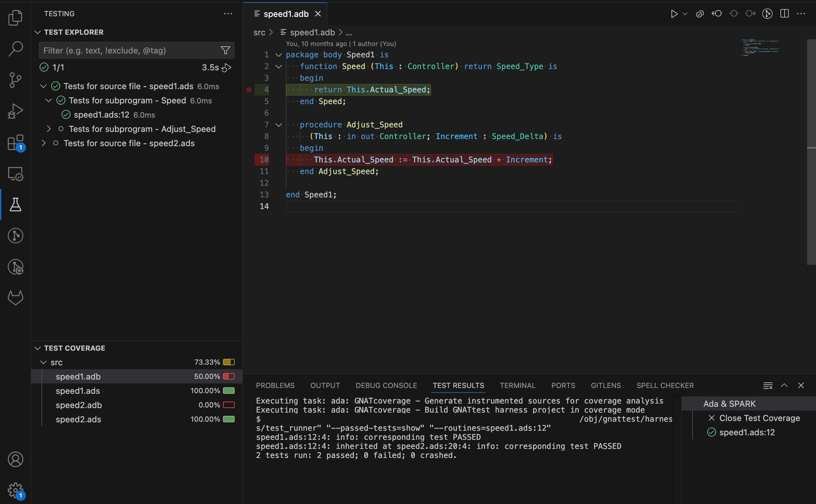This screenshot has width=816, height=504.
Task: Click the speed1.adb 50.00% coverage bar
Action: (x=228, y=377)
